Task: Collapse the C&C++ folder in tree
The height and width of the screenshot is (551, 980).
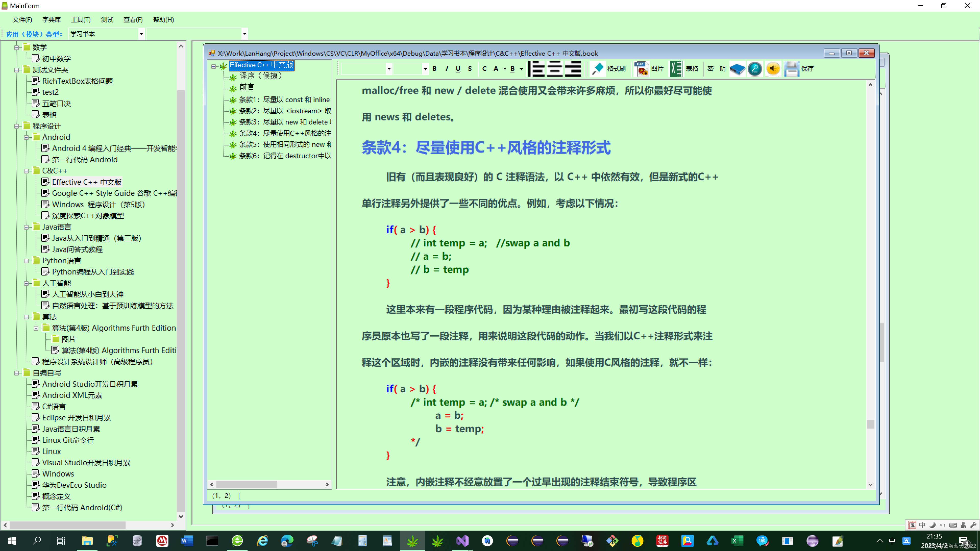Action: (27, 171)
